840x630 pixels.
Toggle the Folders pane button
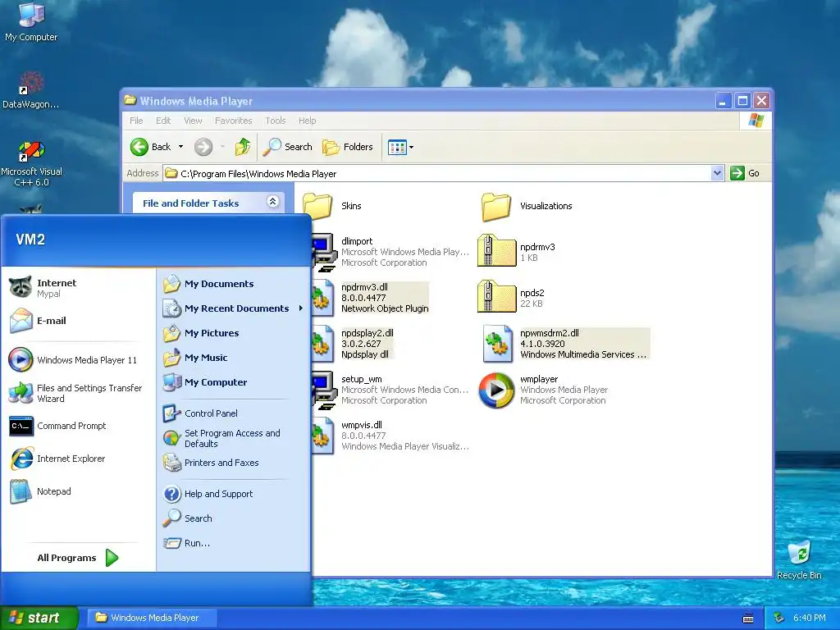348,147
